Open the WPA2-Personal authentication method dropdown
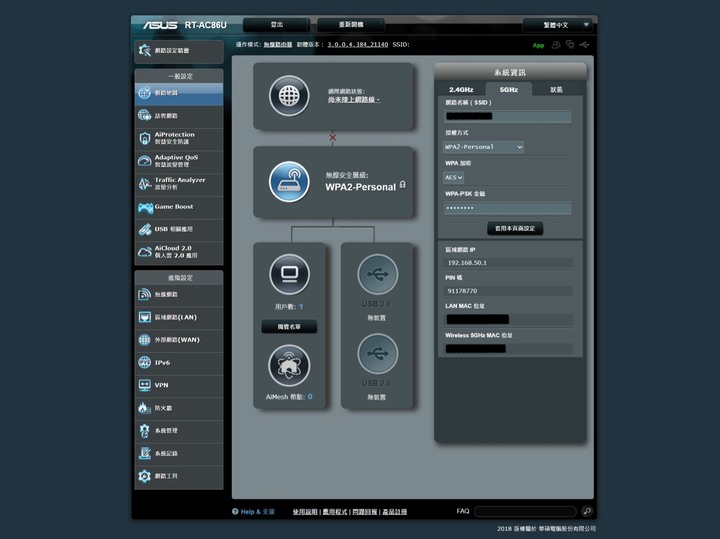 pos(483,147)
